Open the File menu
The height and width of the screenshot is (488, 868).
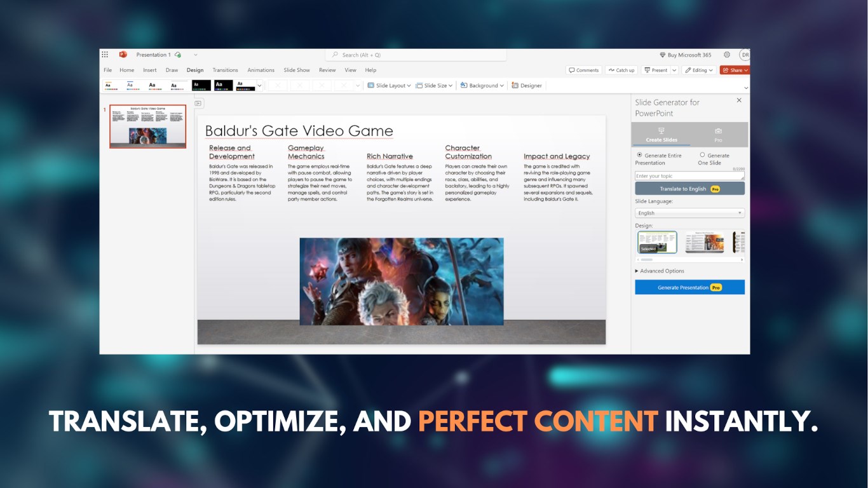coord(107,70)
